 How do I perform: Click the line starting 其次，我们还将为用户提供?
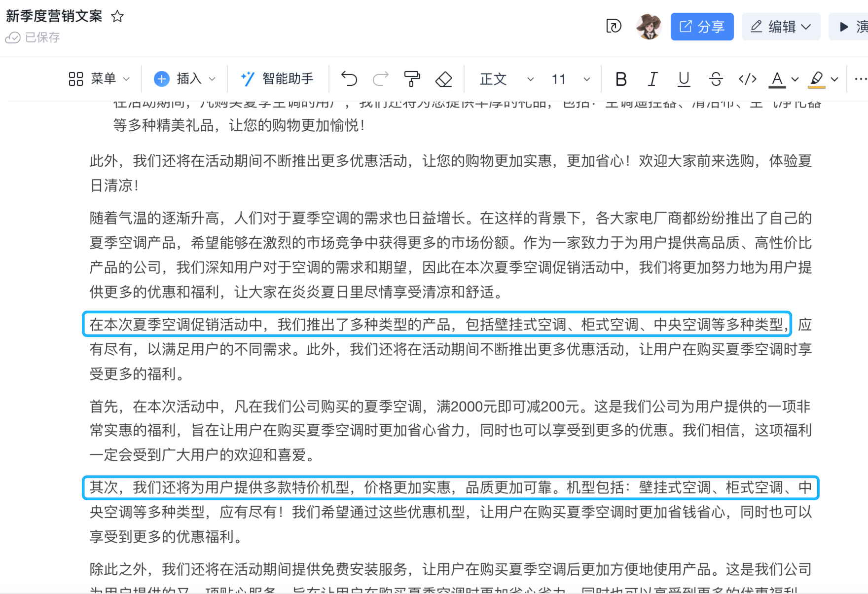coord(451,487)
